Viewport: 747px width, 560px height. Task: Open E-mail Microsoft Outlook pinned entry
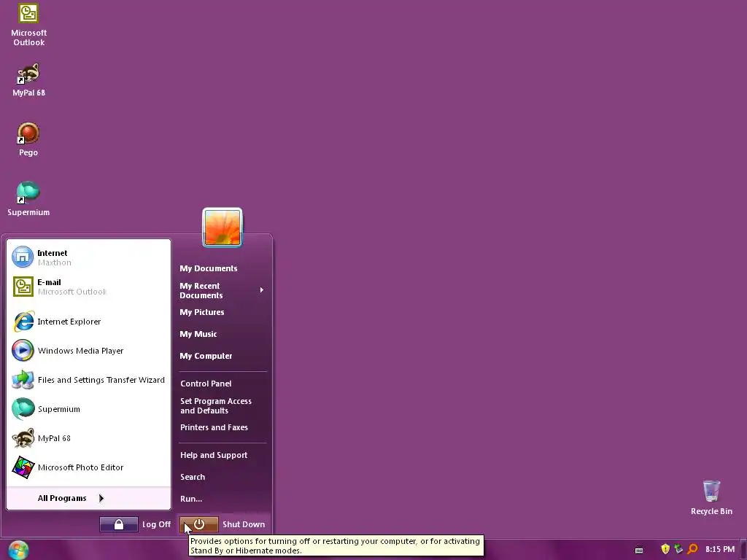[x=88, y=287]
